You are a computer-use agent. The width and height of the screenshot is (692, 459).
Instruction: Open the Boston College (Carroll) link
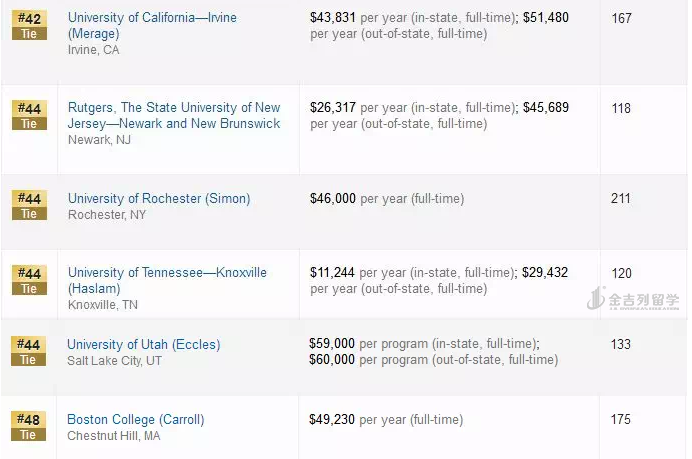(135, 419)
